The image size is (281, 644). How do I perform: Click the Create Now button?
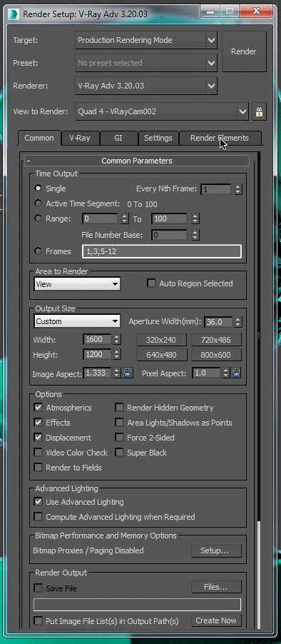click(216, 620)
